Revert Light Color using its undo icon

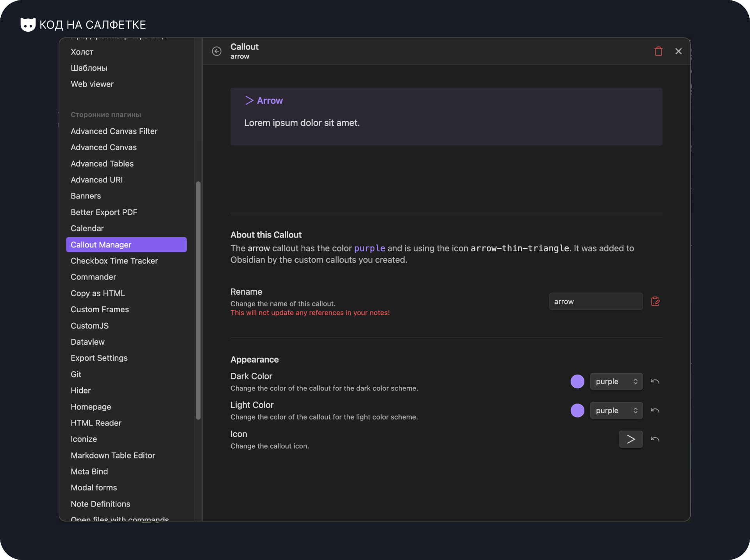[x=655, y=410]
